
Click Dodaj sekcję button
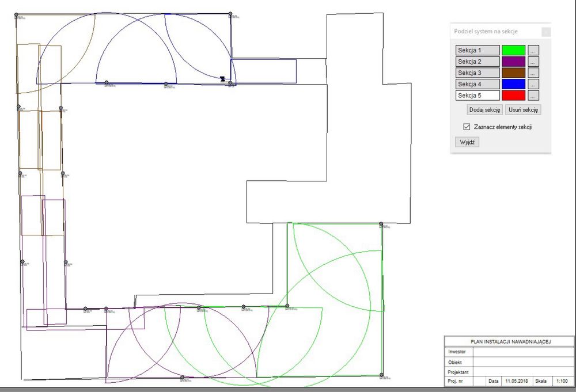[x=484, y=110]
